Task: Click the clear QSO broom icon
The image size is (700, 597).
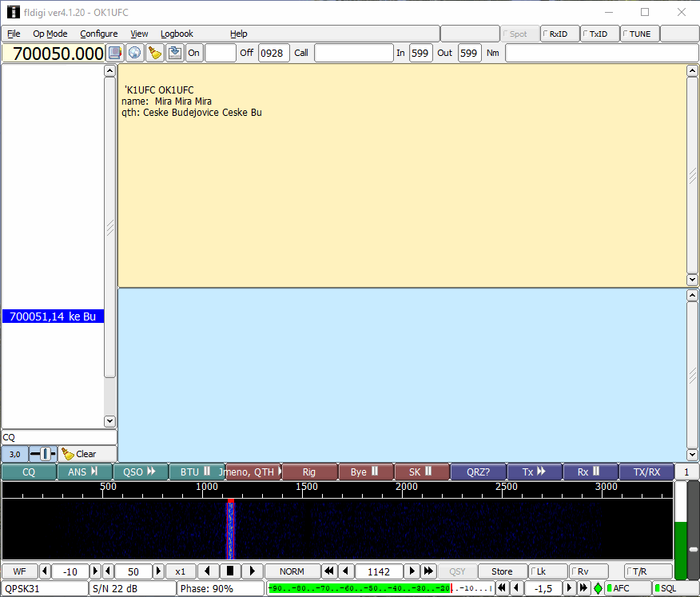Action: pyautogui.click(x=155, y=53)
